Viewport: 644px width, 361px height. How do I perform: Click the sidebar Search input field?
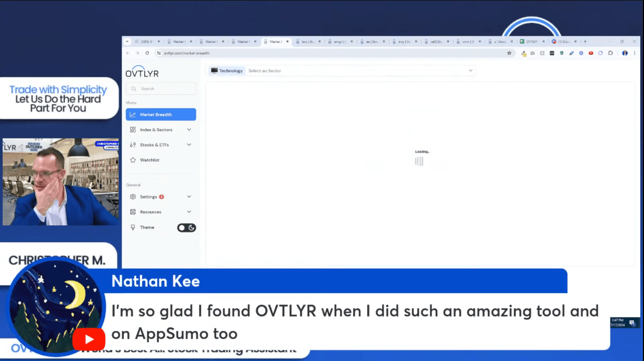(161, 89)
